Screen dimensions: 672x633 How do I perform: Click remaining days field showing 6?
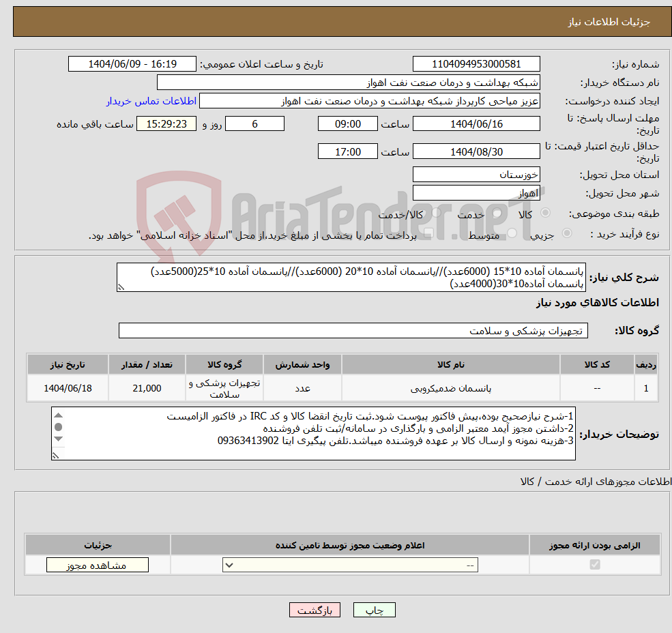tap(254, 124)
